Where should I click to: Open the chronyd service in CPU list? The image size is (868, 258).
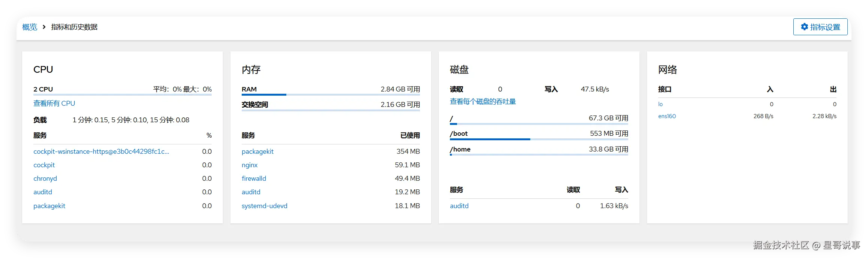tap(45, 178)
